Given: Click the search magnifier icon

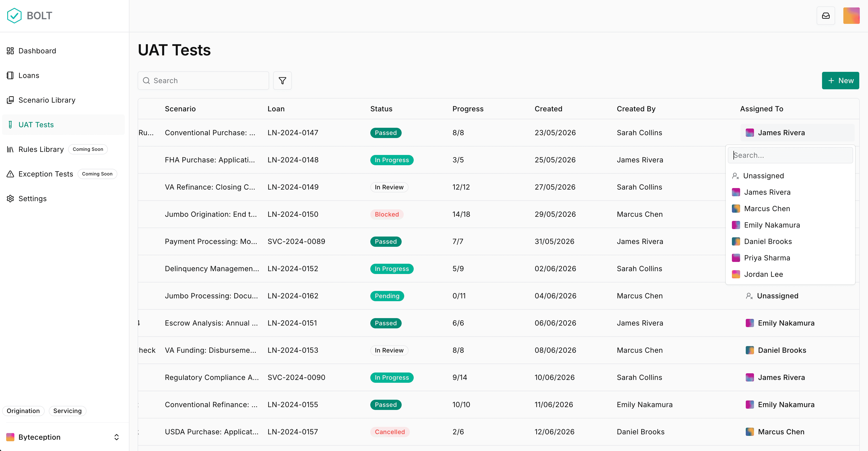Looking at the screenshot, I should 146,81.
